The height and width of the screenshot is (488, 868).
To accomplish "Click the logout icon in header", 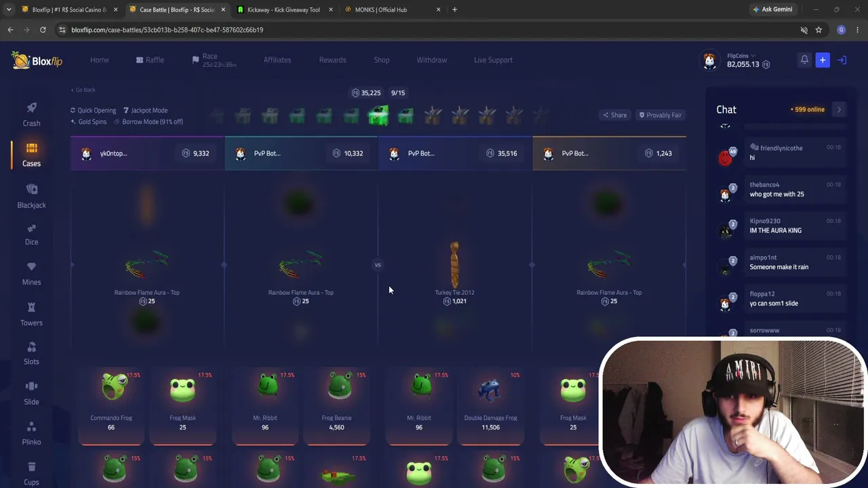I will [x=842, y=60].
